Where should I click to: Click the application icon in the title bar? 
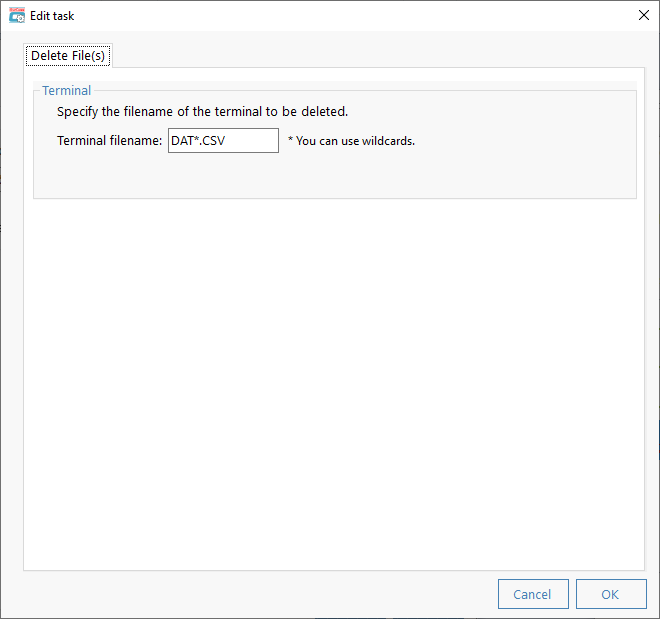pos(17,16)
